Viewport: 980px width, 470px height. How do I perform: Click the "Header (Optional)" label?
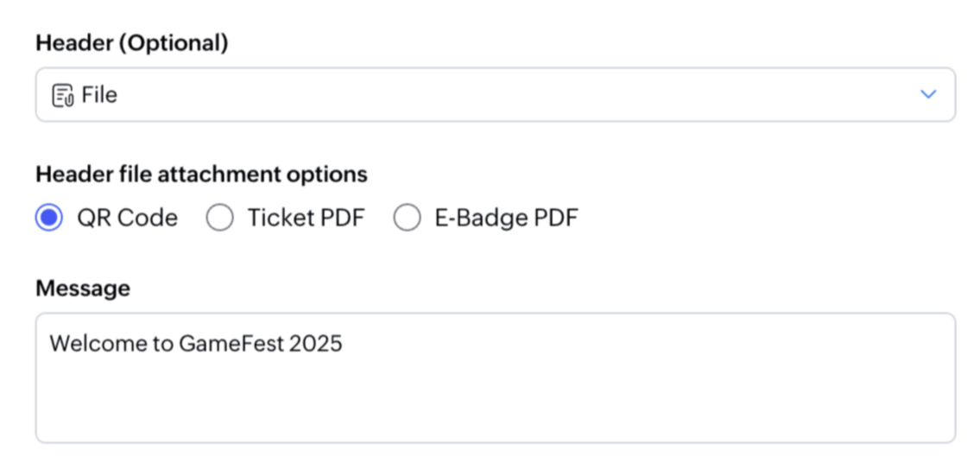pyautogui.click(x=131, y=43)
